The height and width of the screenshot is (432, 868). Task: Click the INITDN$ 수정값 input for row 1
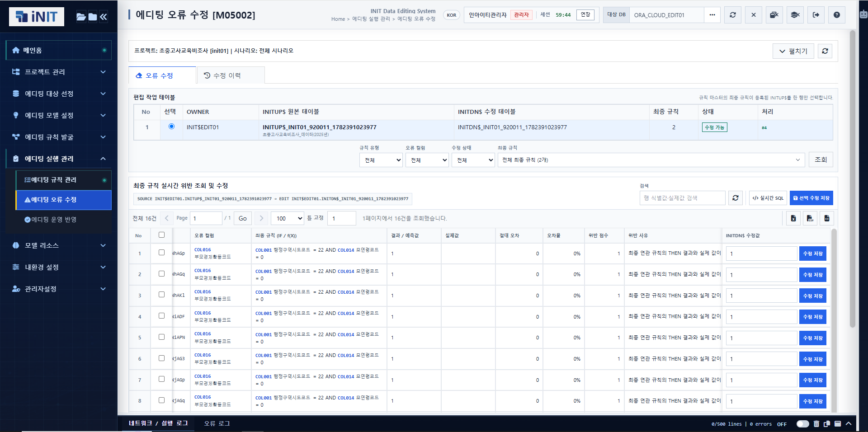pos(761,254)
